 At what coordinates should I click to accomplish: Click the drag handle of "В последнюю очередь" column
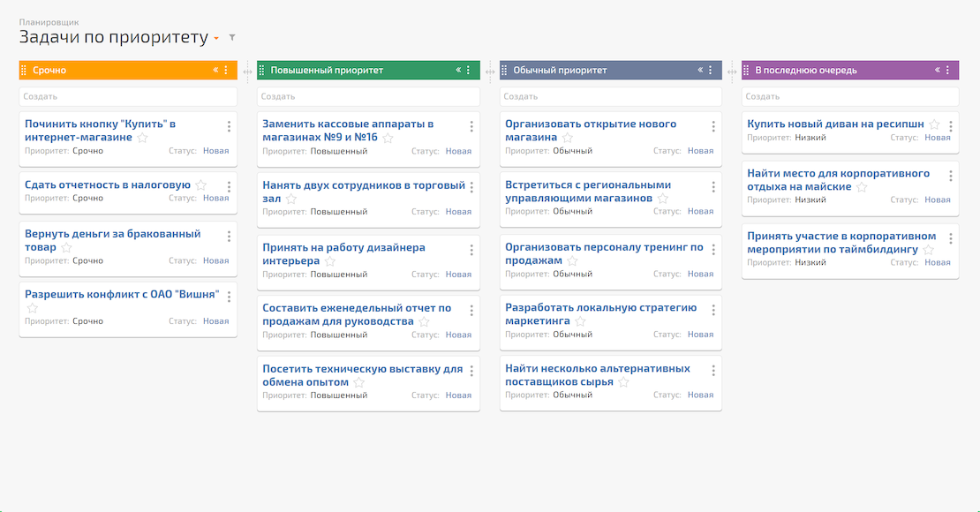747,71
